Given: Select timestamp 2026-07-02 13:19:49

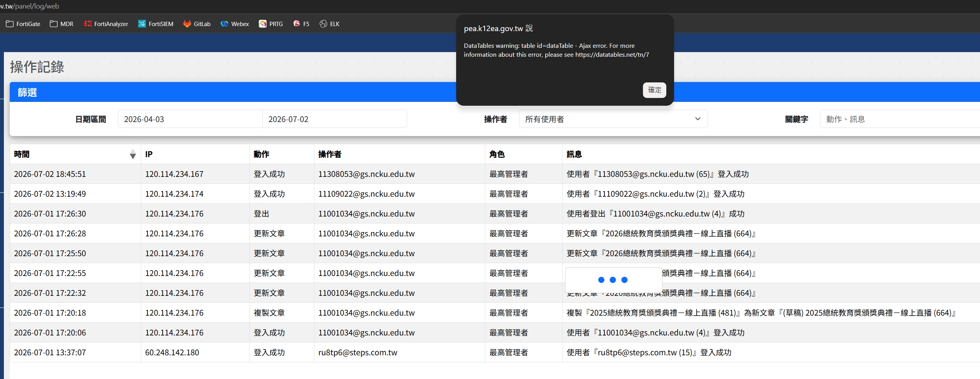Looking at the screenshot, I should click(50, 194).
